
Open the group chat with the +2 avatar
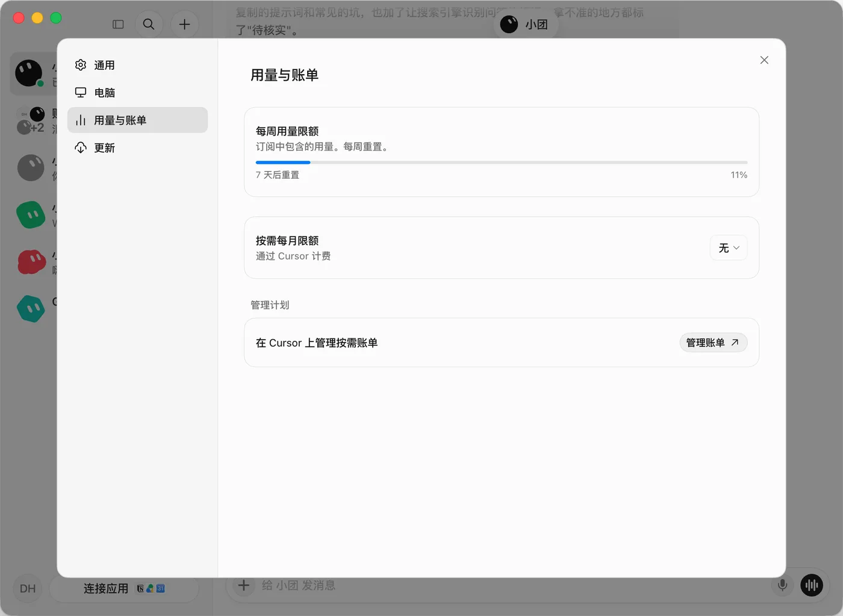tap(30, 120)
